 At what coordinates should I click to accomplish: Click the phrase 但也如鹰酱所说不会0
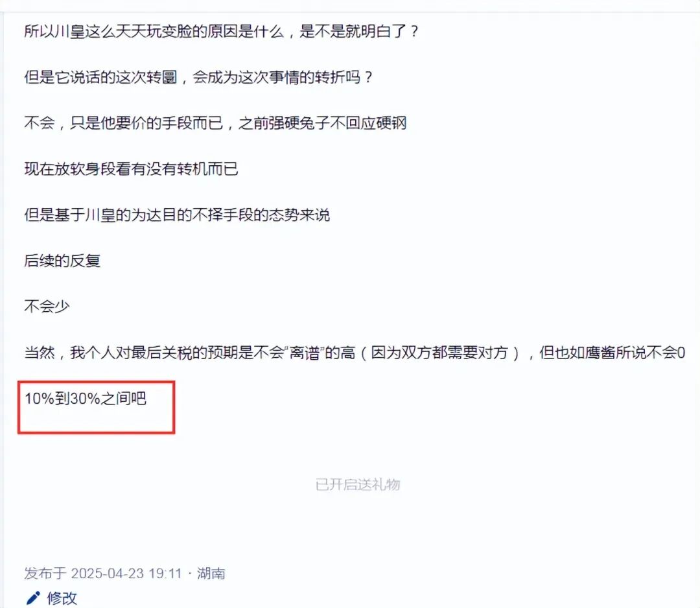tap(612, 353)
